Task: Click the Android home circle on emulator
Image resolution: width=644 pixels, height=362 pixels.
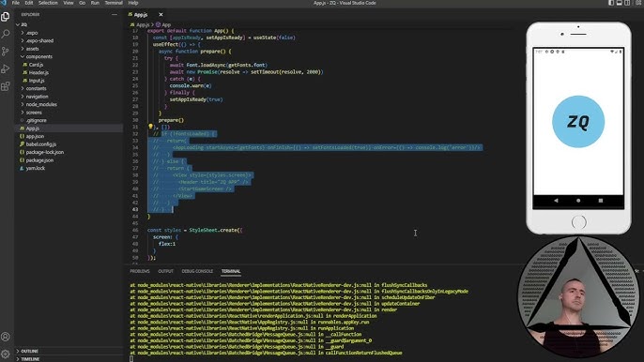Action: [578, 201]
